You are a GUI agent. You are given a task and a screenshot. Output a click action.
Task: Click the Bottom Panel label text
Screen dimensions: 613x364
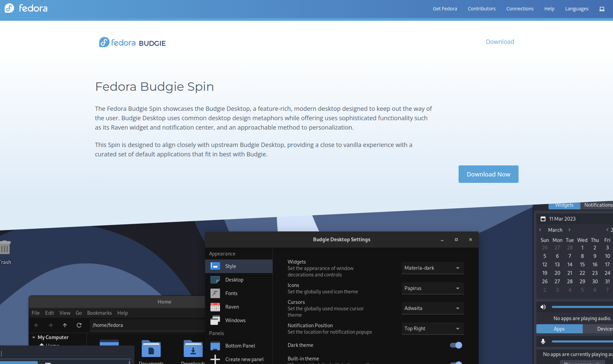pyautogui.click(x=240, y=346)
